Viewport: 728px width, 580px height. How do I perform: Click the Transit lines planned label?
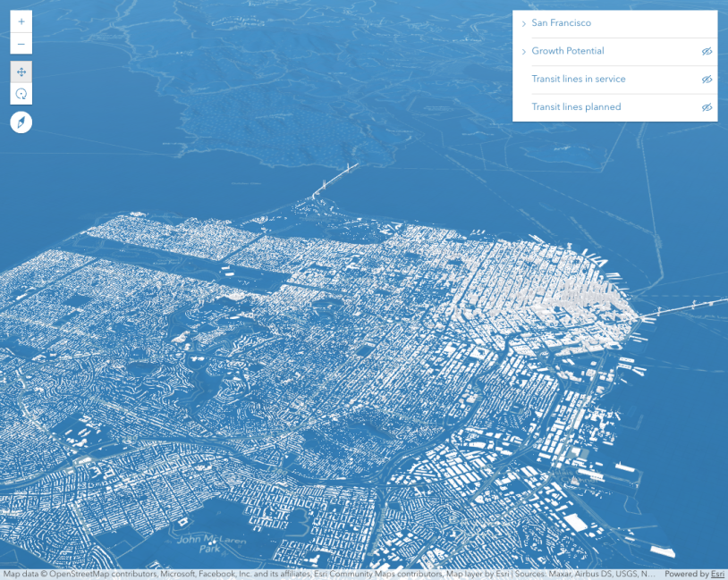tap(576, 107)
